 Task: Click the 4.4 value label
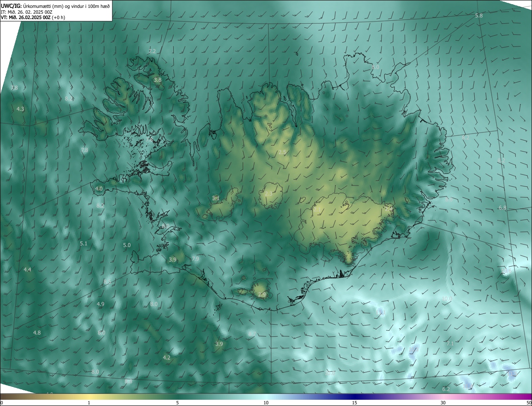coord(27,270)
